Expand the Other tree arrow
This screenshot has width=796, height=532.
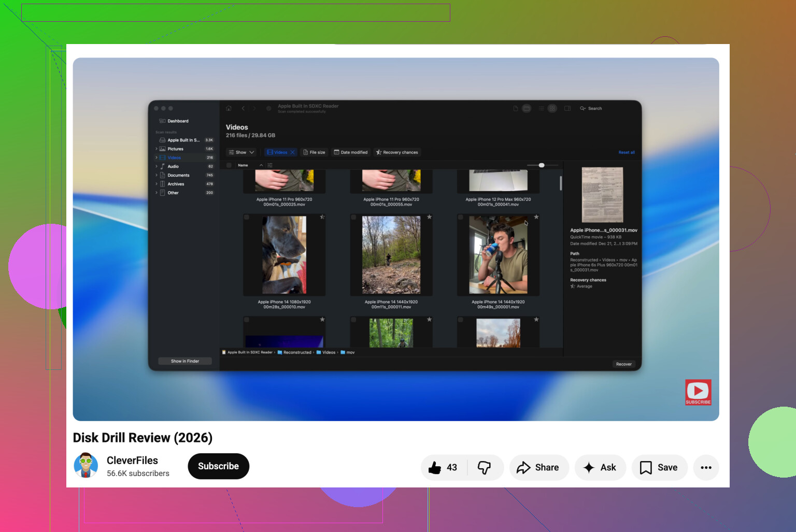[x=156, y=193]
